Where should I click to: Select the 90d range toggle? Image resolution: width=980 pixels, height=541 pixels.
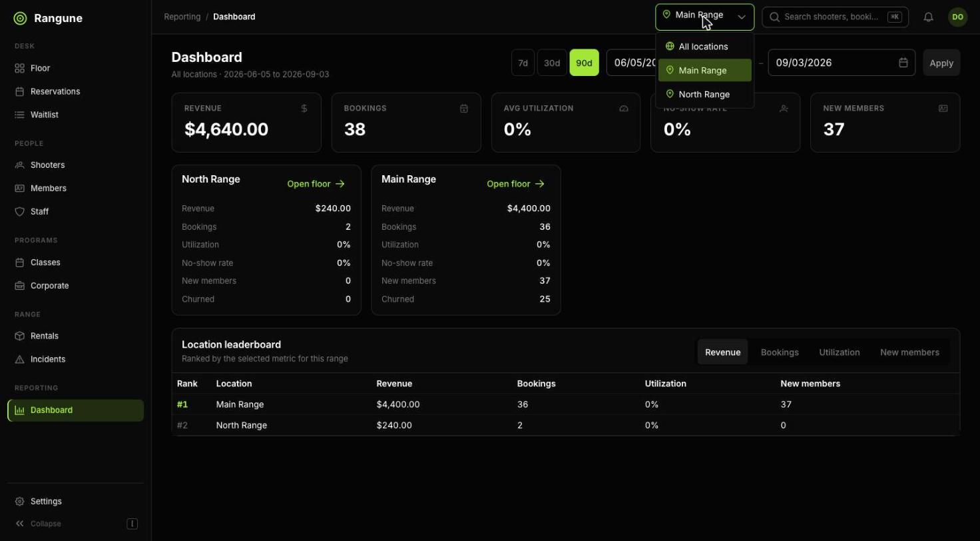(584, 63)
